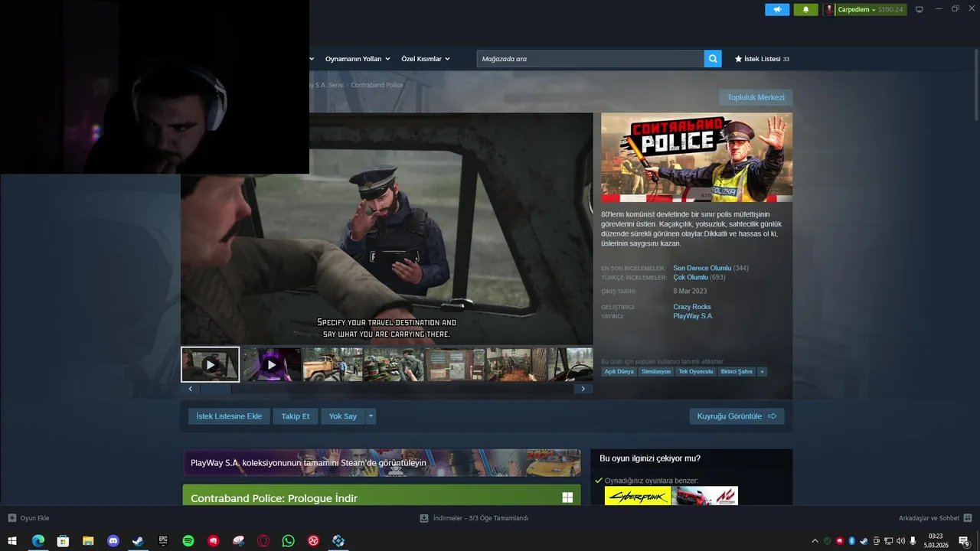
Task: Select the Açık Dünya tag
Action: click(619, 372)
